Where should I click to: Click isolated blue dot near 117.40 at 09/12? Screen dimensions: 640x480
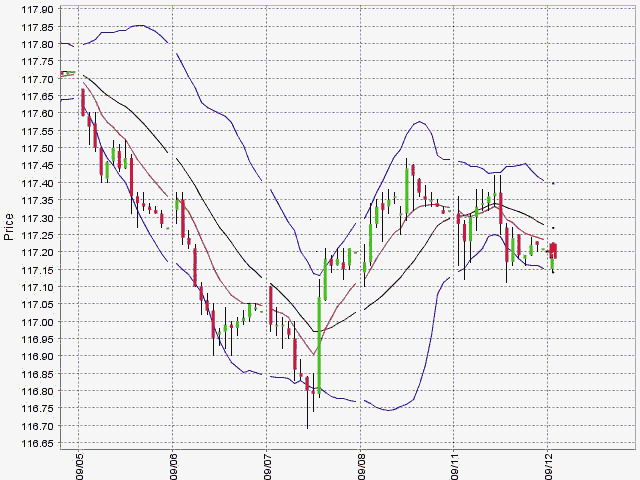pyautogui.click(x=553, y=183)
